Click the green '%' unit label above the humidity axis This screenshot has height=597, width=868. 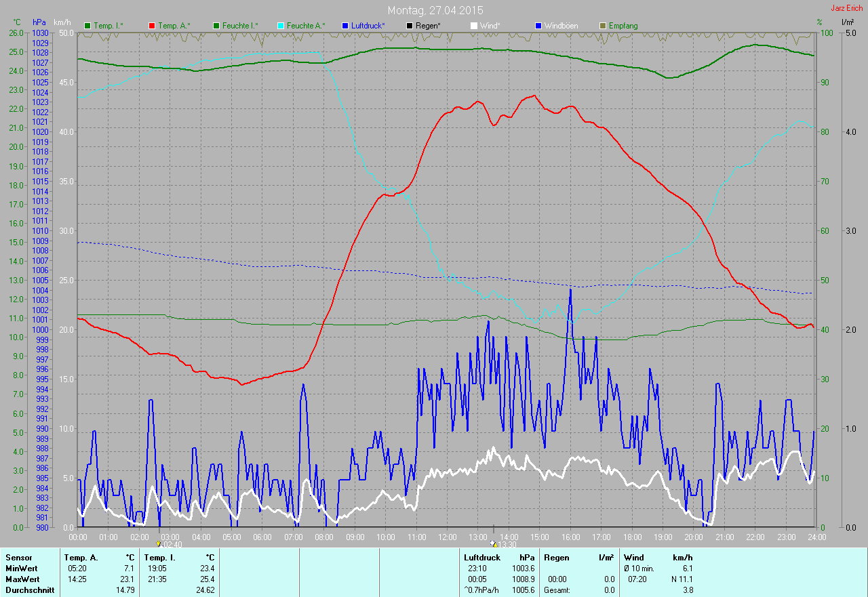[819, 22]
